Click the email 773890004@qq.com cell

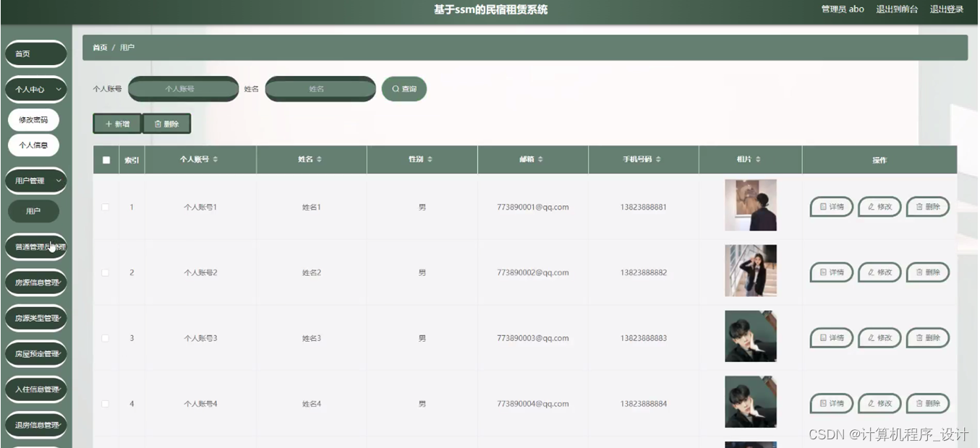(533, 404)
